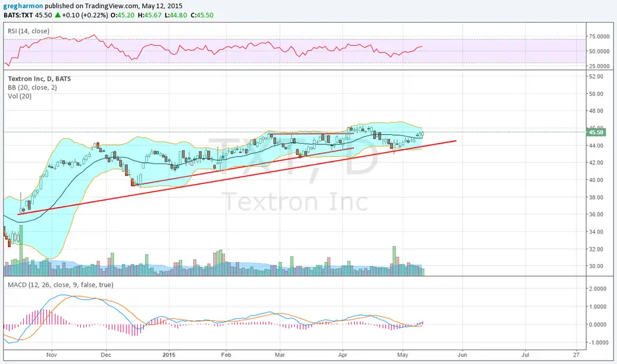Click the 34.00 price axis label
617x364 pixels.
point(596,232)
